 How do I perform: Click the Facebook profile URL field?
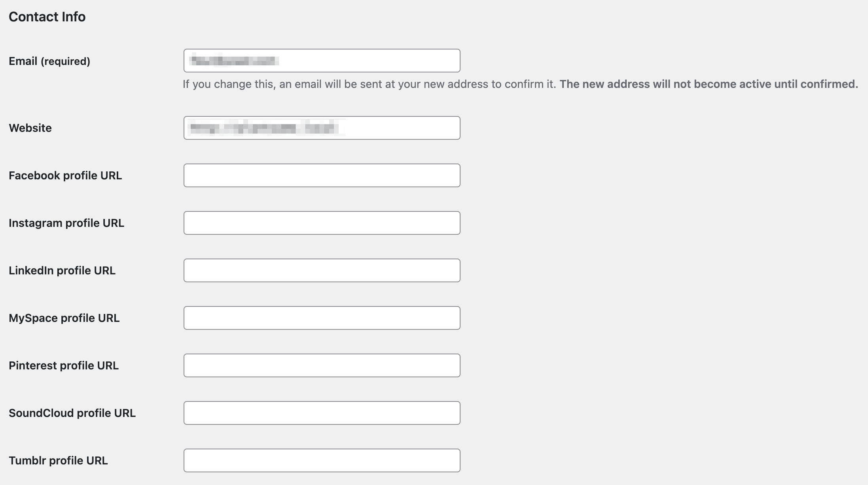pos(322,175)
